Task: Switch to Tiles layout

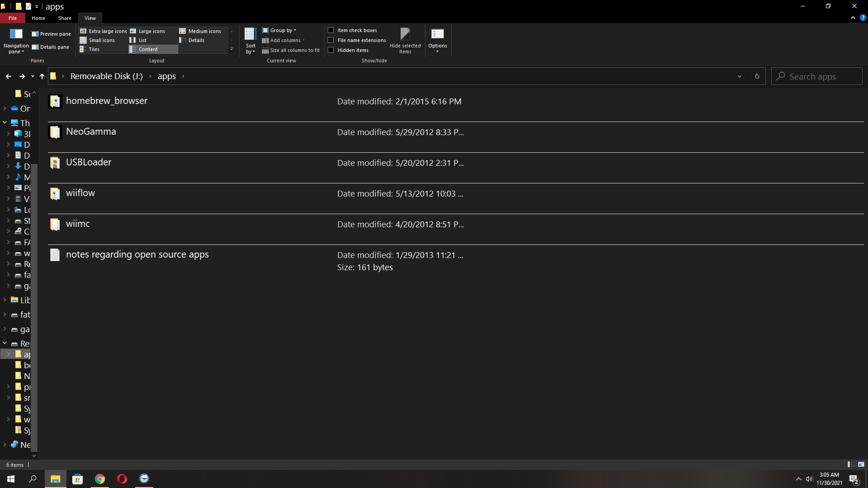Action: point(90,49)
